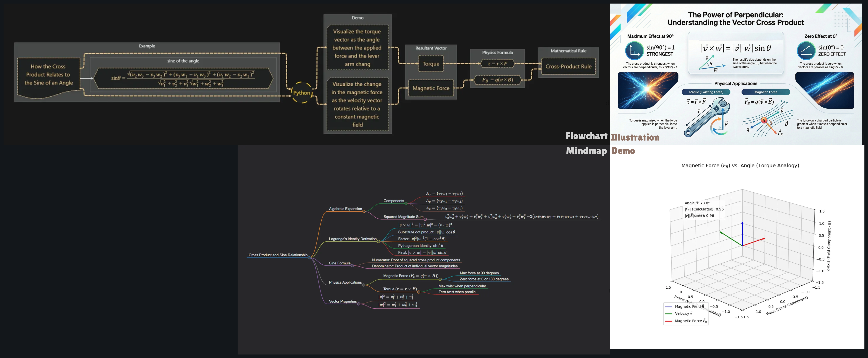Toggle the root Cross Product node circle
Viewport: 868px width, 358px height.
click(309, 258)
